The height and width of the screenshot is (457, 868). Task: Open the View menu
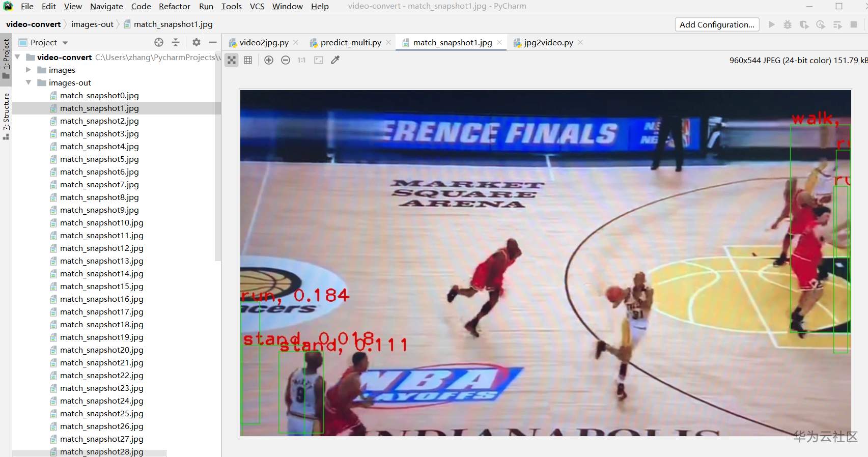point(73,7)
